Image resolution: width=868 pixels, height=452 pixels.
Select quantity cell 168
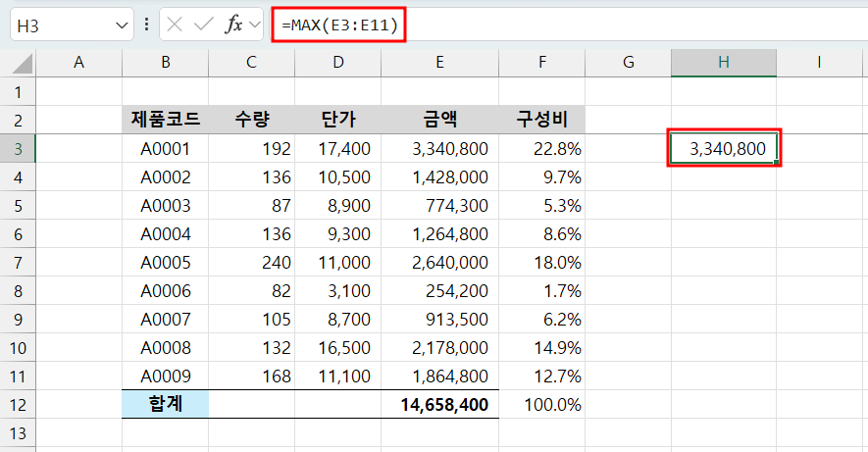click(251, 377)
